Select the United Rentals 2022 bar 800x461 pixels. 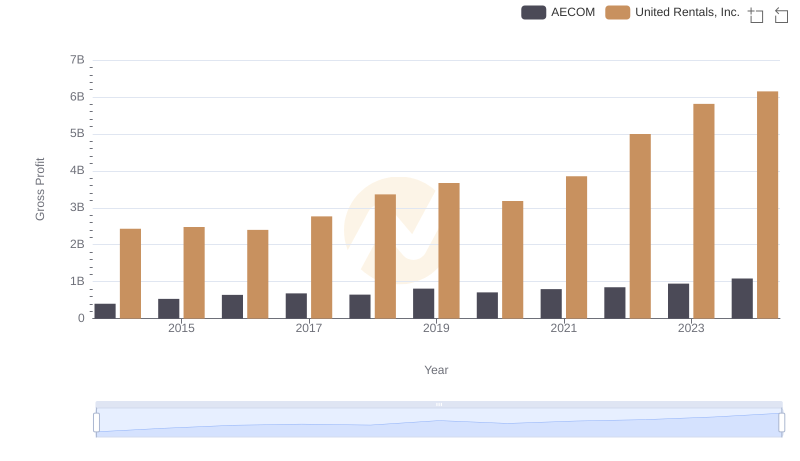[640, 226]
